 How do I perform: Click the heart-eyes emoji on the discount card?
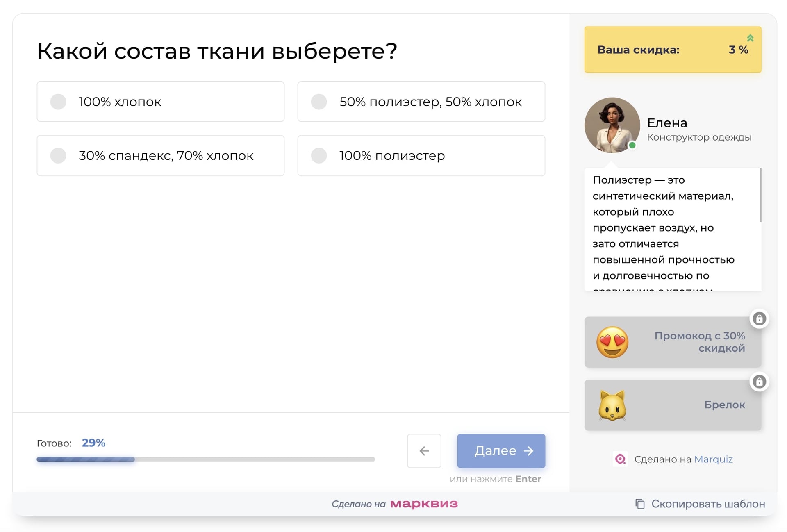tap(612, 342)
